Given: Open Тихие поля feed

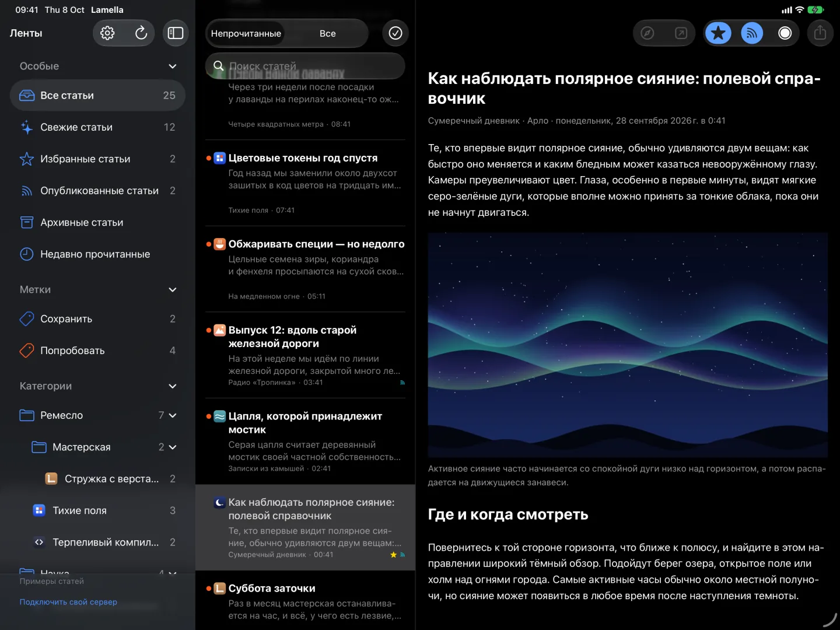Looking at the screenshot, I should tap(97, 510).
